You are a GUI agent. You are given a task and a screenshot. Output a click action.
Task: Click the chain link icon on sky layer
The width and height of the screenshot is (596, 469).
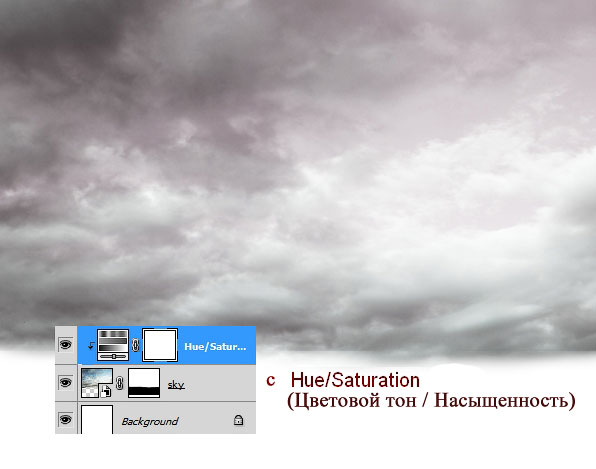point(120,383)
